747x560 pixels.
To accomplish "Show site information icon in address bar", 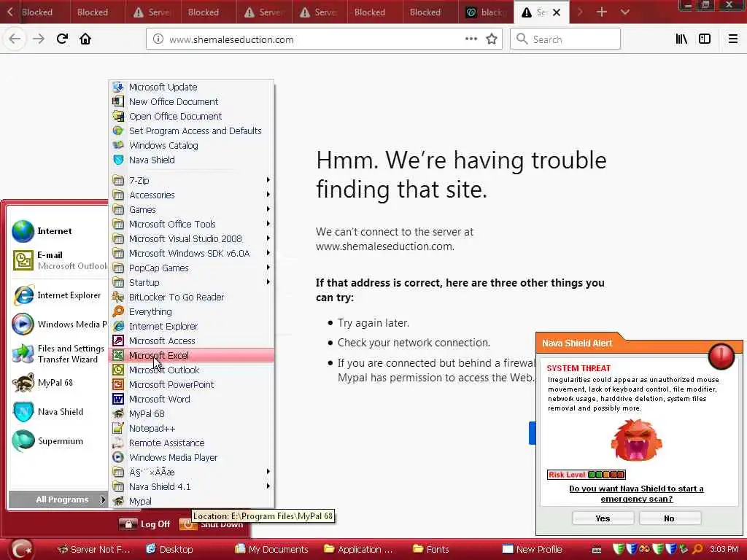I will [x=158, y=39].
